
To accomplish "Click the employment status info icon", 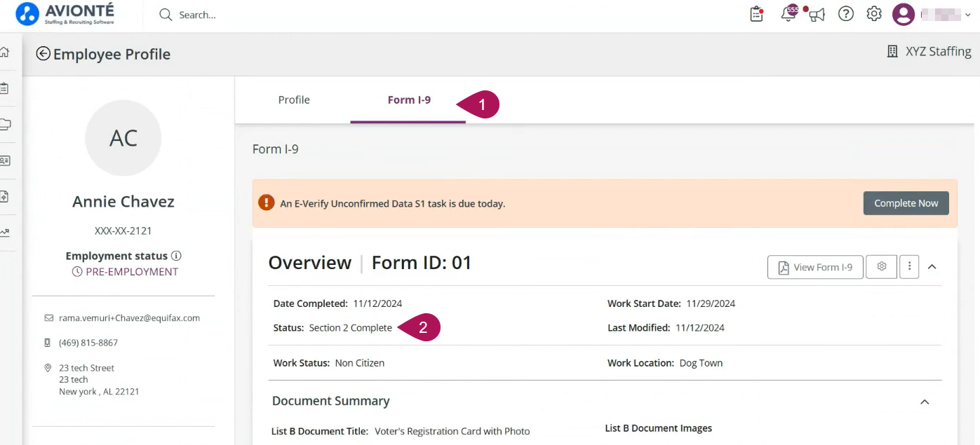I will coord(177,256).
